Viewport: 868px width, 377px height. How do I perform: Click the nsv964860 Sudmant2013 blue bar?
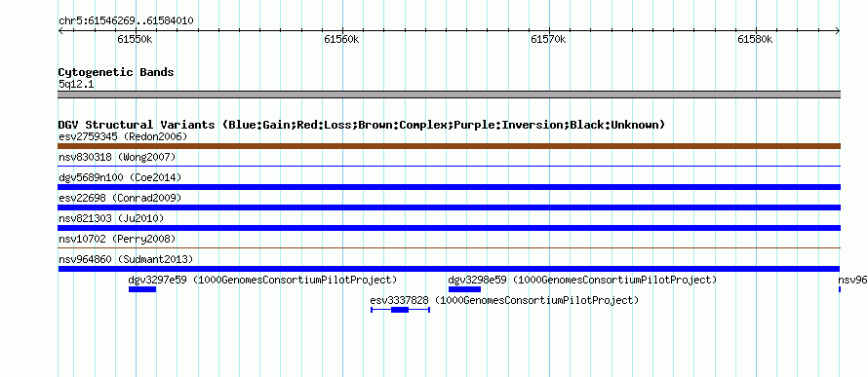coord(449,269)
